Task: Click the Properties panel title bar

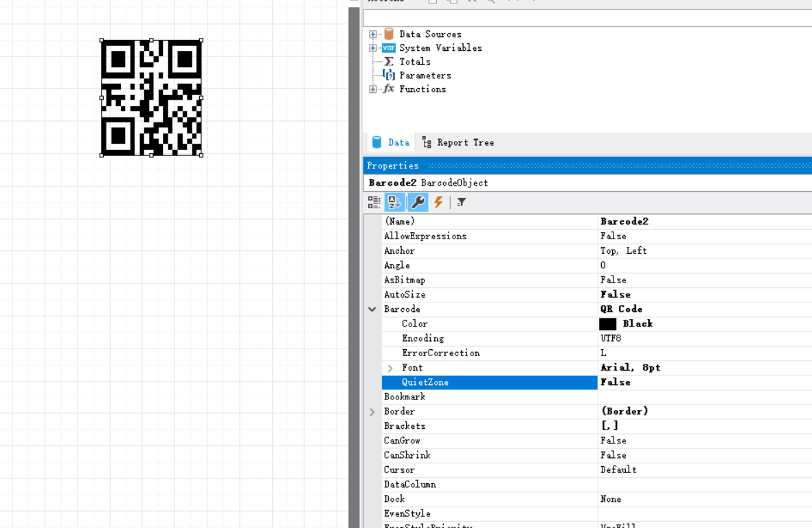Action: 587,166
